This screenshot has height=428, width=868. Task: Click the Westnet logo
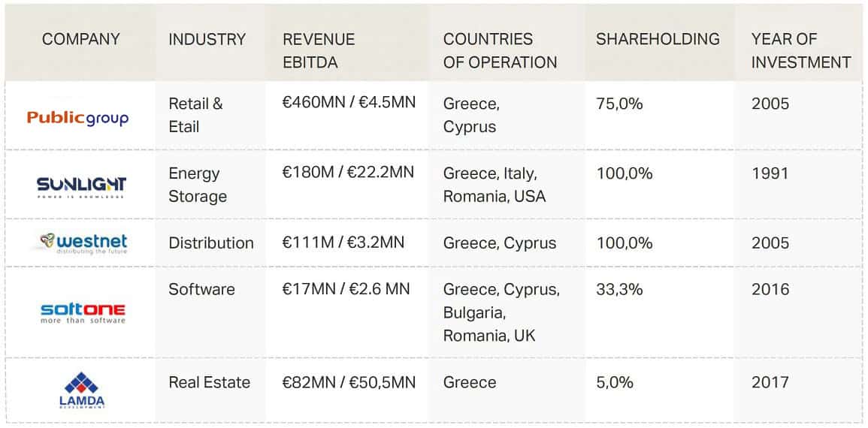[x=83, y=243]
